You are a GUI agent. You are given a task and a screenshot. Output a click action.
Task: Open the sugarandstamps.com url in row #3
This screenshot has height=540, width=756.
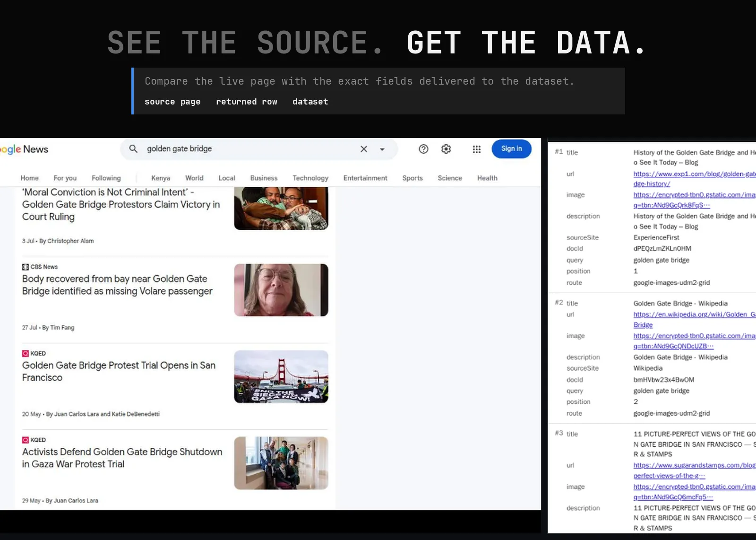pyautogui.click(x=695, y=470)
